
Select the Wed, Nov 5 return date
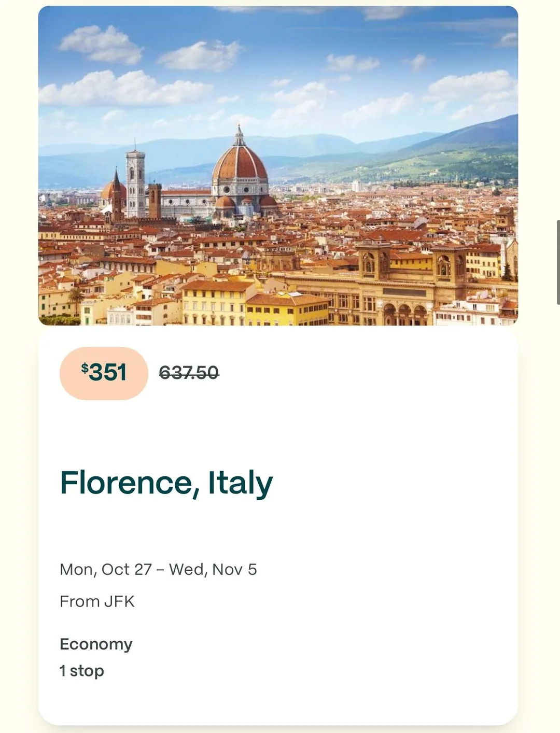[x=213, y=569]
